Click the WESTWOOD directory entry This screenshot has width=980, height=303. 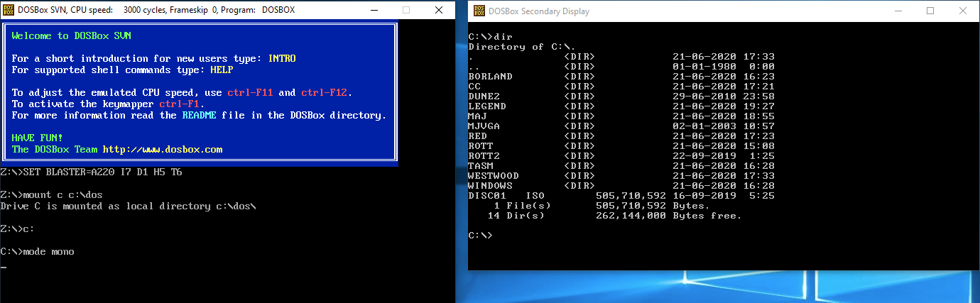621,175
